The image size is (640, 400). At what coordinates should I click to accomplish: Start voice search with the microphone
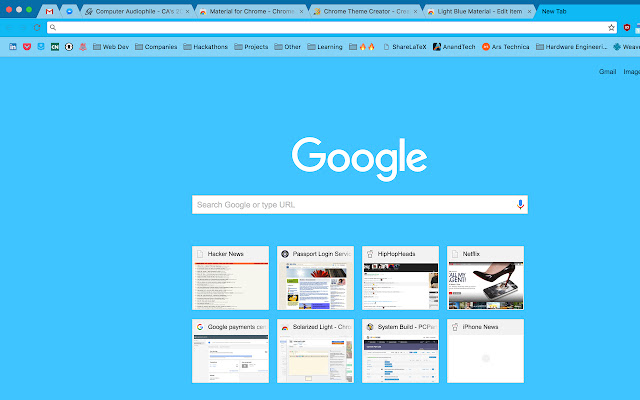pos(520,204)
